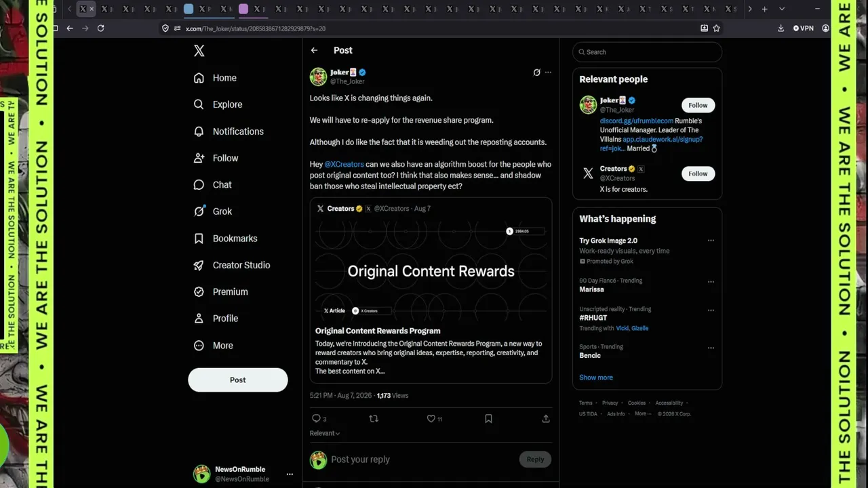Open the @XCreators mention link
This screenshot has height=488, width=868.
344,164
